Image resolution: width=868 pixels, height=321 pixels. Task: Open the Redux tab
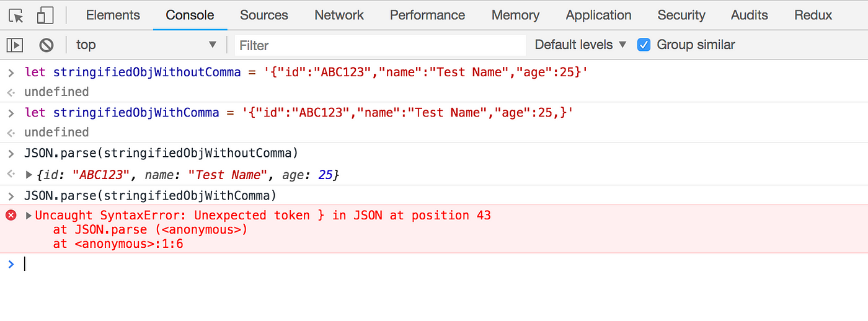pyautogui.click(x=813, y=15)
